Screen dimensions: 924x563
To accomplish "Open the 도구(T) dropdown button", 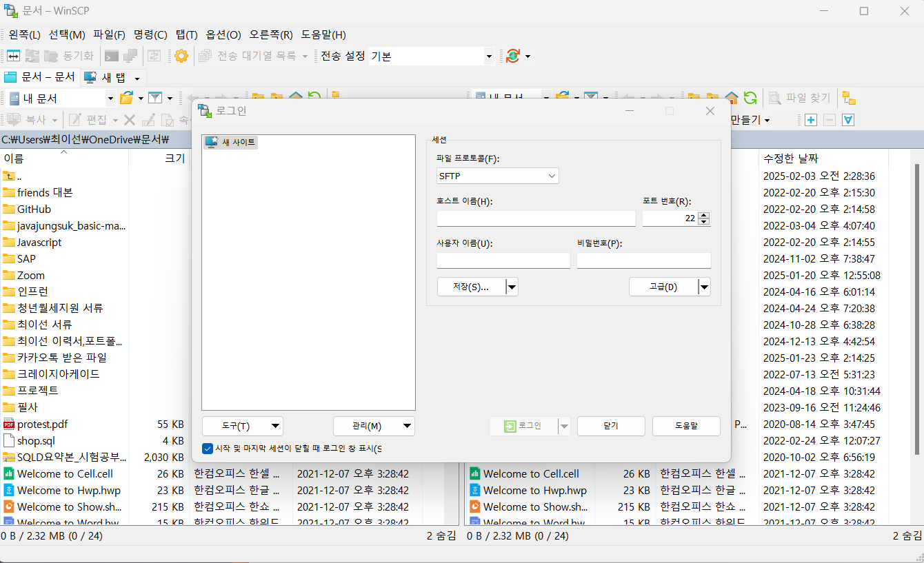I will coord(243,426).
